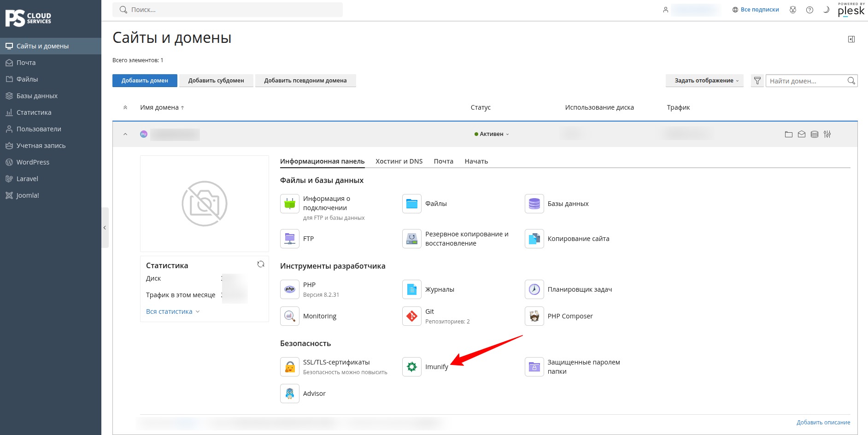Open the PHP settings icon
This screenshot has height=435, width=868.
(x=290, y=289)
